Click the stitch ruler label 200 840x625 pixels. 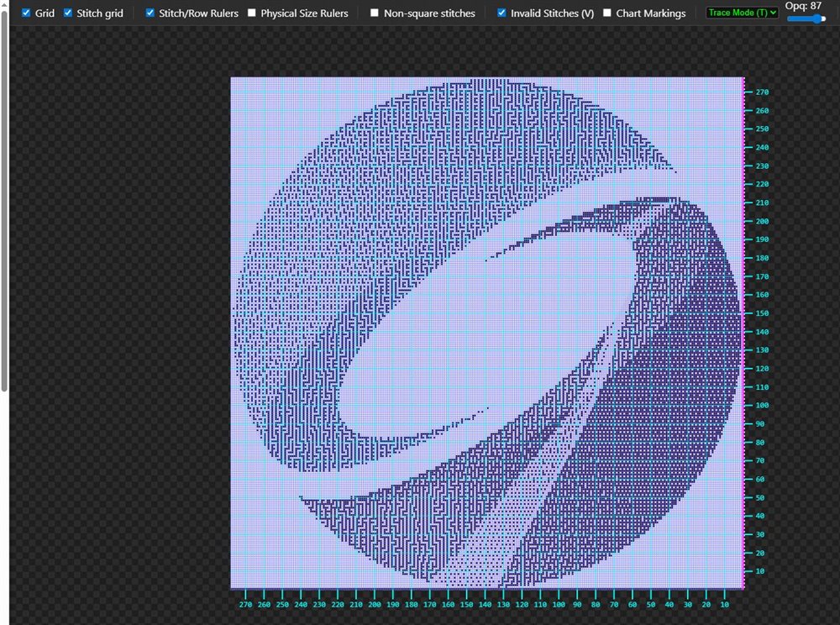[375, 605]
